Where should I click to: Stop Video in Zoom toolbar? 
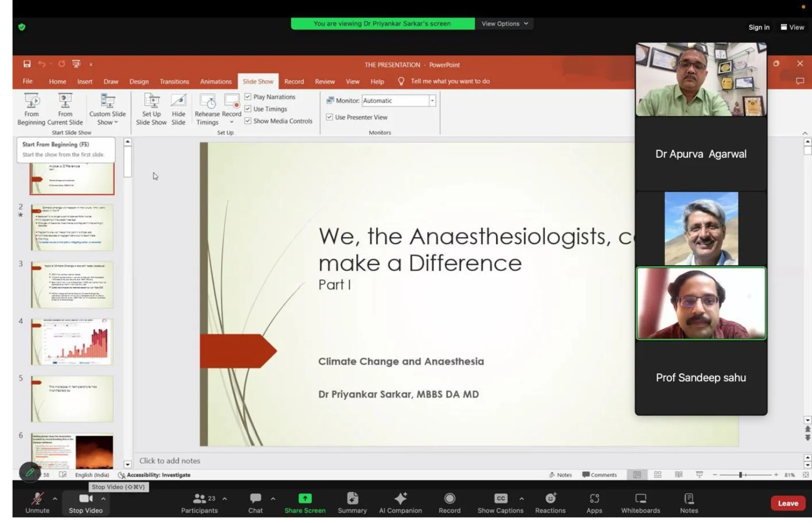86,502
